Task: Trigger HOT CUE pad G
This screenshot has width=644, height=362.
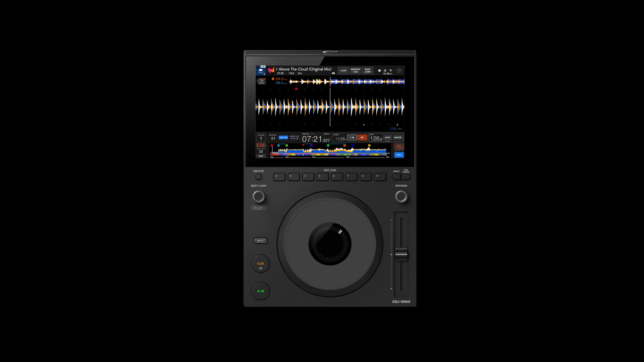Action: pyautogui.click(x=366, y=177)
